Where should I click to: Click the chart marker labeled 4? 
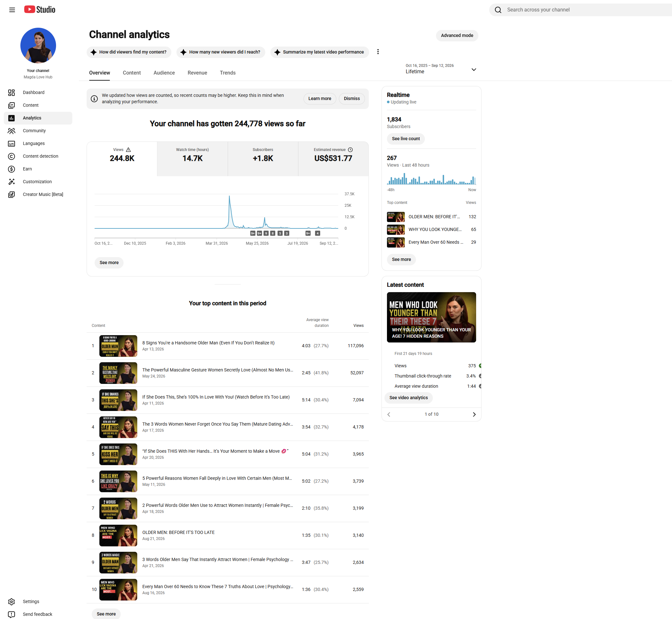[x=318, y=234]
